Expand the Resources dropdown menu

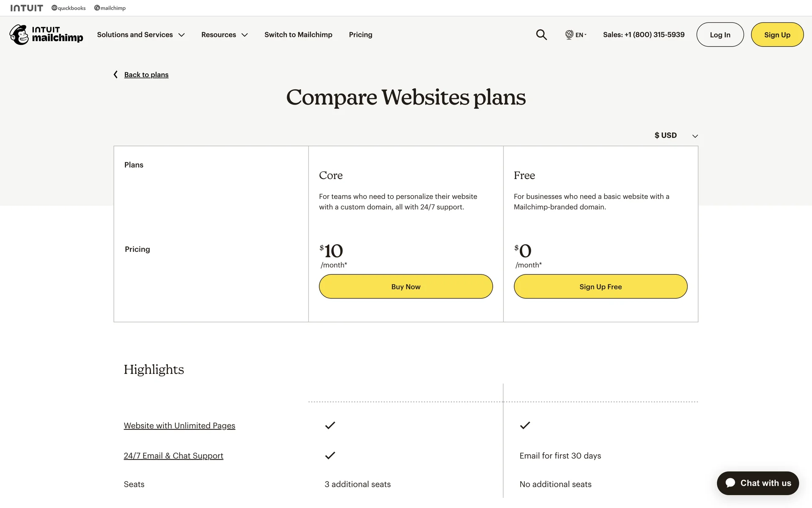(x=224, y=35)
